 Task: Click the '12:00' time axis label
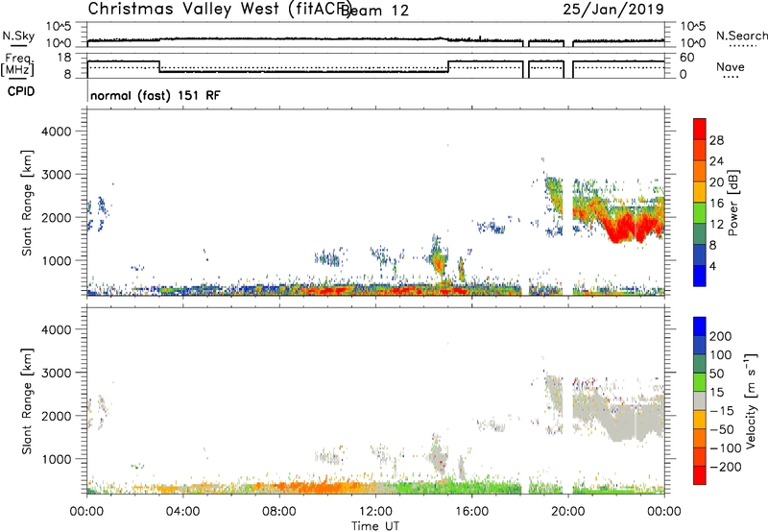click(x=375, y=511)
